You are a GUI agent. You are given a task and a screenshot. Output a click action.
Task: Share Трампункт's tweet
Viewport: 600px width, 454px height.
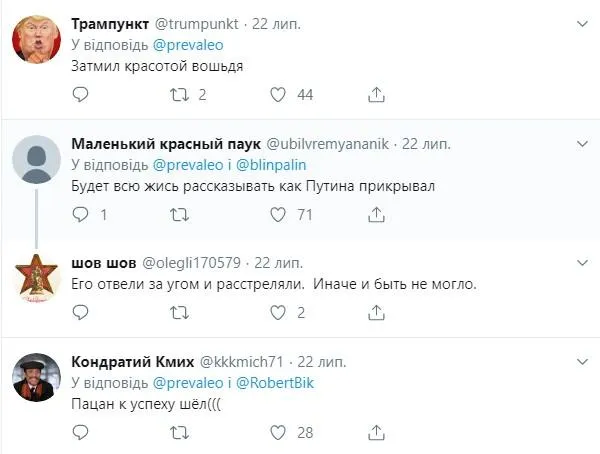coord(378,95)
